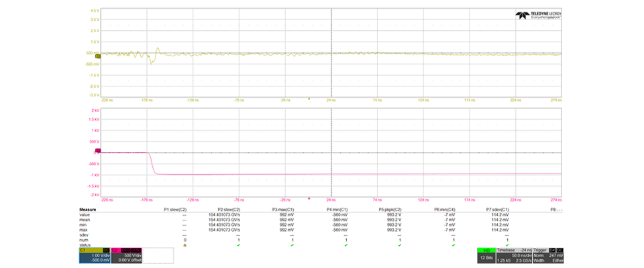Select the Measure table header label
Screen dimensions: 644x268
tap(87, 209)
